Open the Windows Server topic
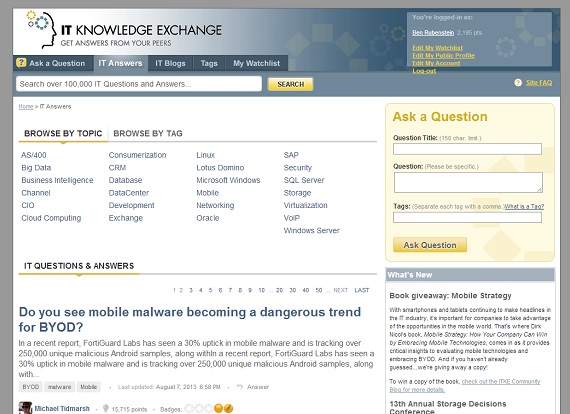Image resolution: width=570 pixels, height=414 pixels. (x=312, y=230)
